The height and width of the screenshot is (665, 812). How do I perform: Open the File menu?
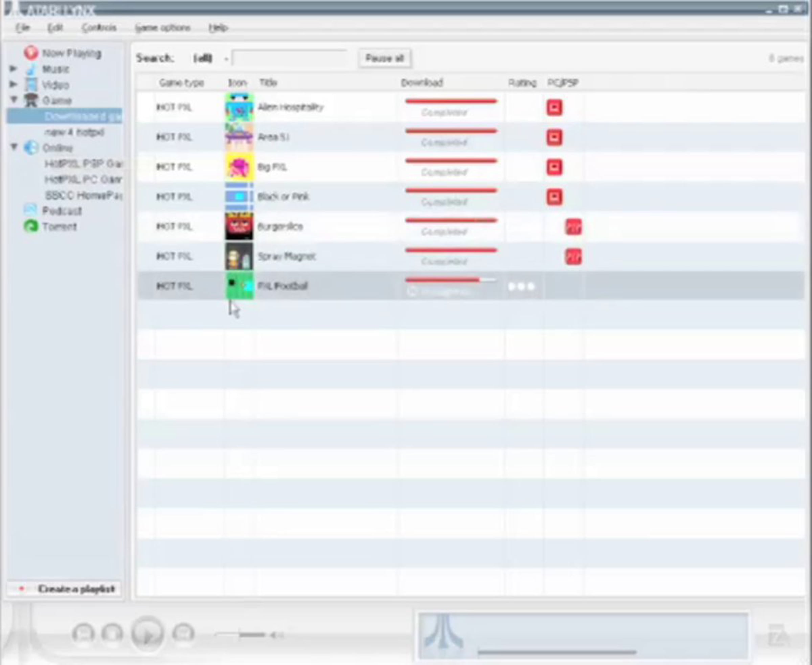click(x=23, y=27)
